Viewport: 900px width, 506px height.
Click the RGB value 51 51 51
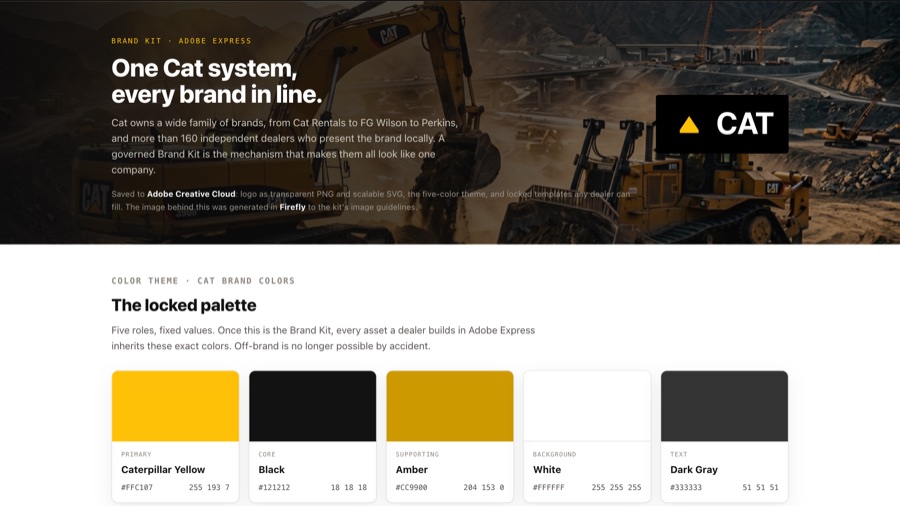[x=760, y=487]
